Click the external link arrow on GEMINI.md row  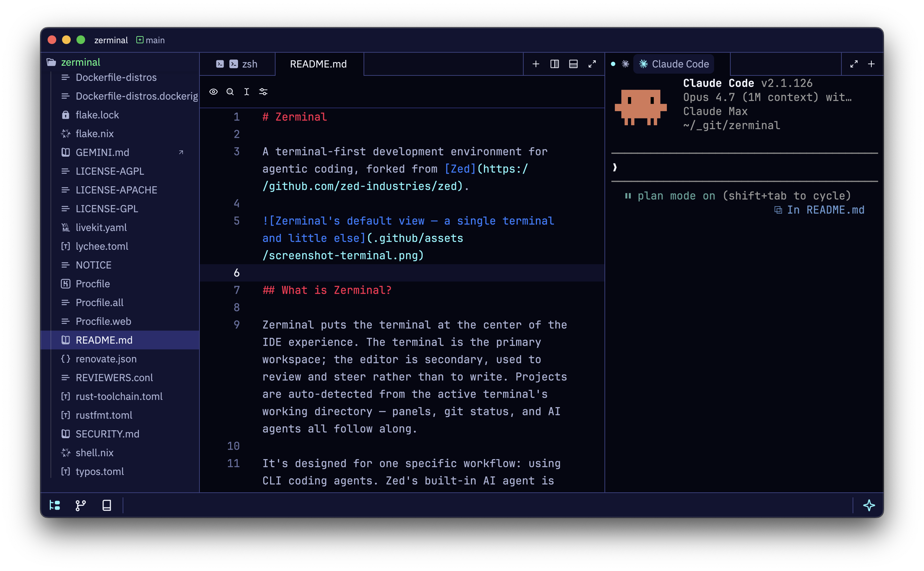[x=181, y=153]
